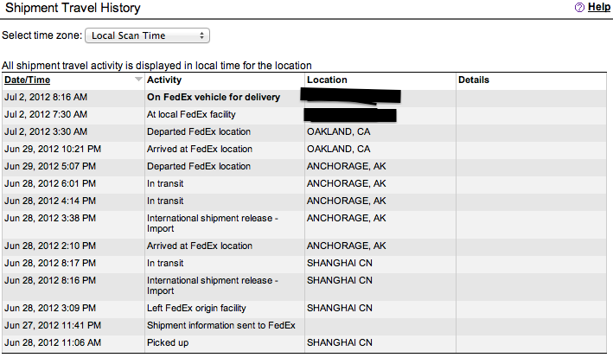Click OAKLAND, CA in the Arrived row

click(x=339, y=149)
